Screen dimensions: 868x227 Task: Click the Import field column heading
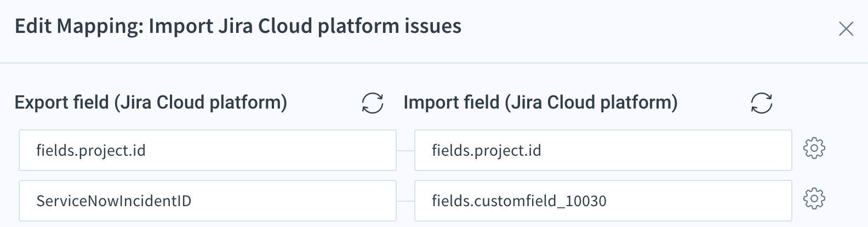540,103
